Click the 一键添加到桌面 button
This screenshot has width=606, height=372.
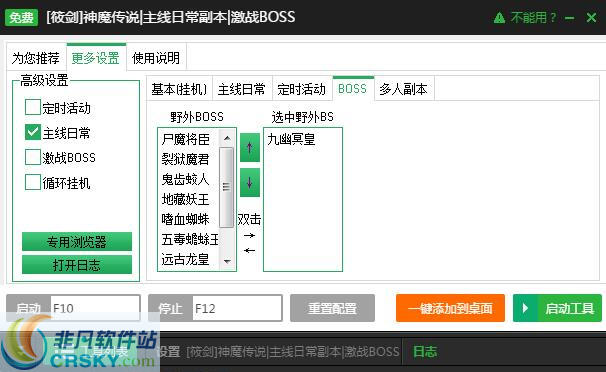point(450,308)
